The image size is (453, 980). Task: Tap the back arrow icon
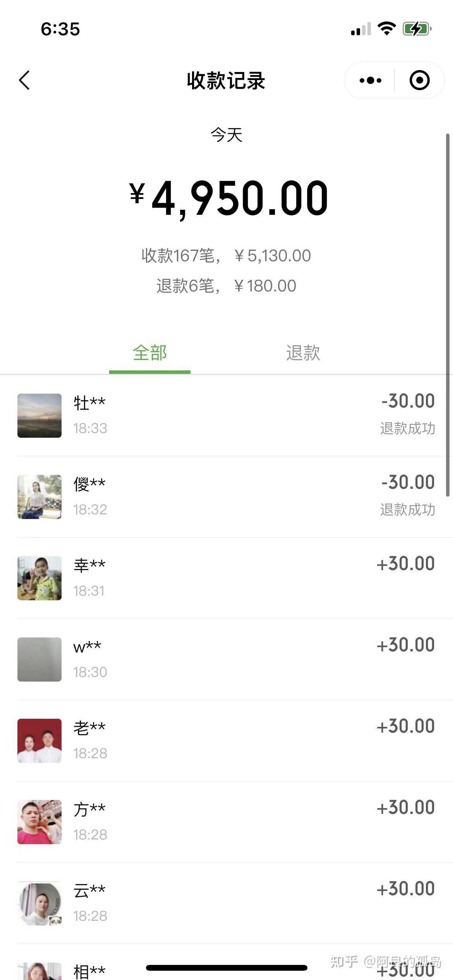pyautogui.click(x=24, y=81)
